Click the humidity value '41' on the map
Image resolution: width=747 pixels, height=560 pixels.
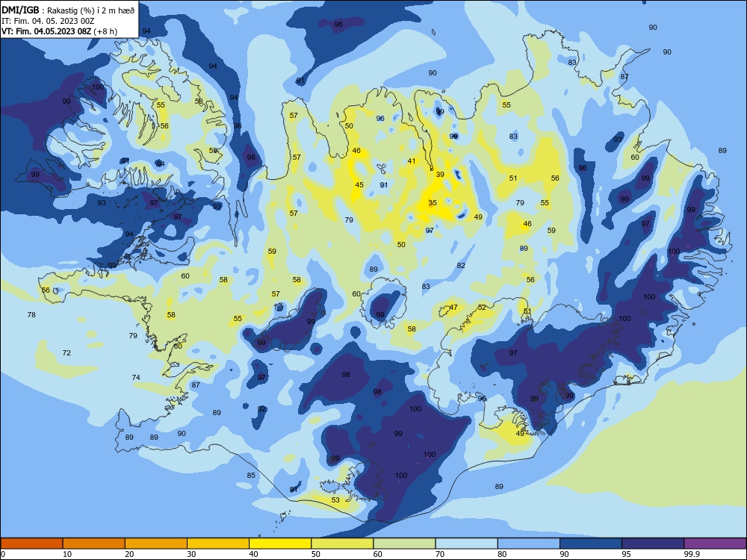click(x=411, y=161)
